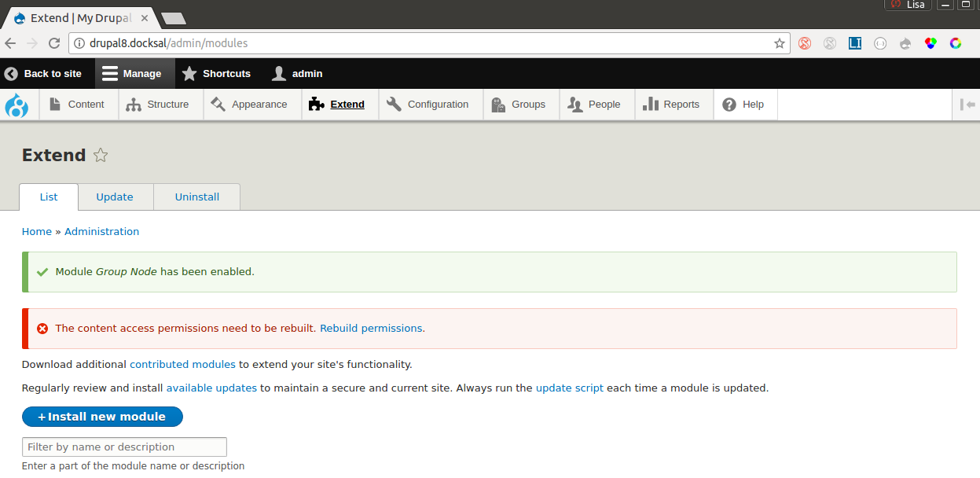Switch to the Update tab

pyautogui.click(x=115, y=197)
